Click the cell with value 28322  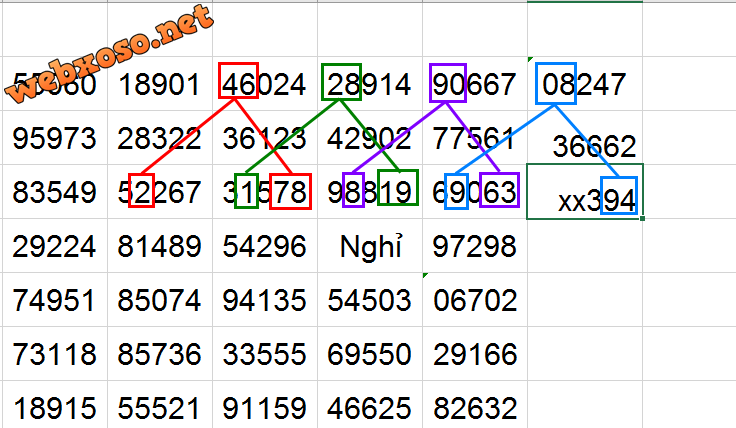(x=160, y=138)
